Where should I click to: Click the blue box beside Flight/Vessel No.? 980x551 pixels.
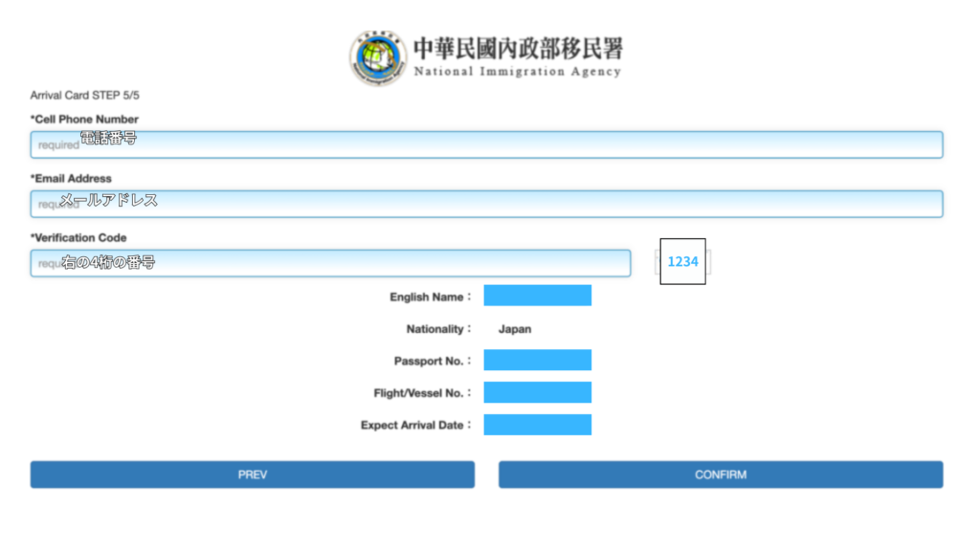pos(537,392)
